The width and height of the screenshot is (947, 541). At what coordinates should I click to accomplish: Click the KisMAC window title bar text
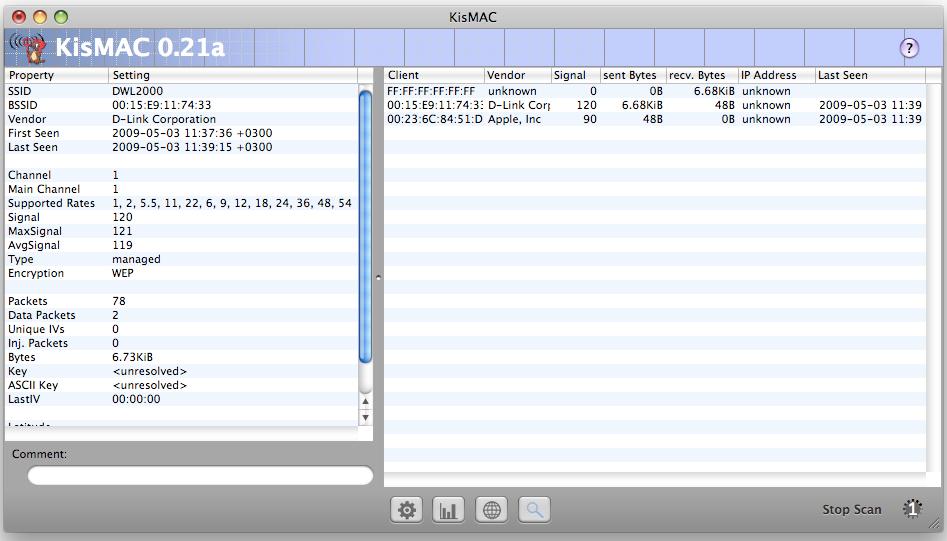pyautogui.click(x=473, y=17)
